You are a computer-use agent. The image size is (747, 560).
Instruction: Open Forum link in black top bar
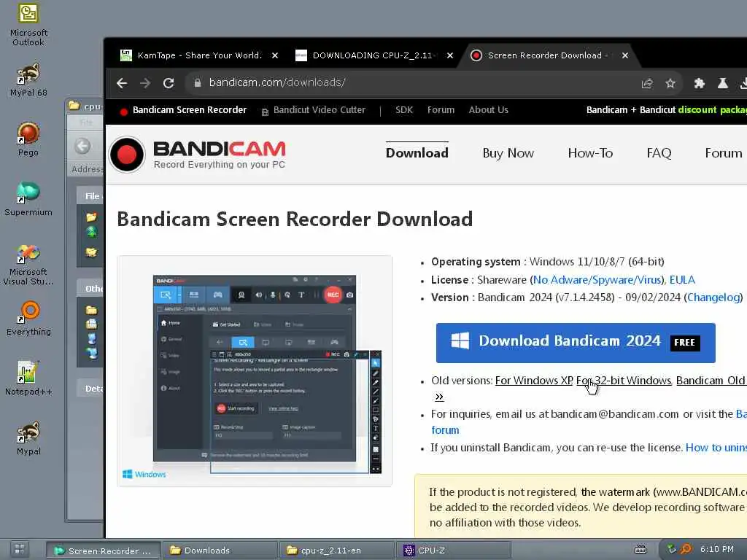click(441, 110)
